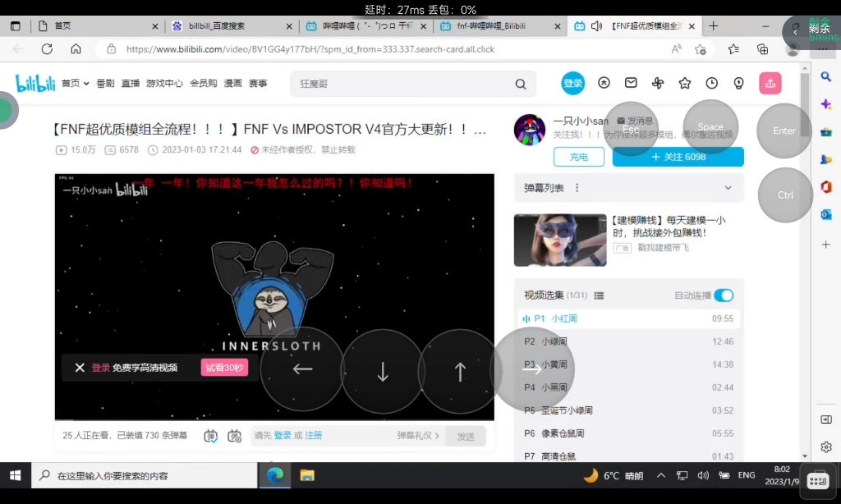This screenshot has height=504, width=841.
Task: Click the pink 投稿 upload icon
Action: [x=770, y=83]
